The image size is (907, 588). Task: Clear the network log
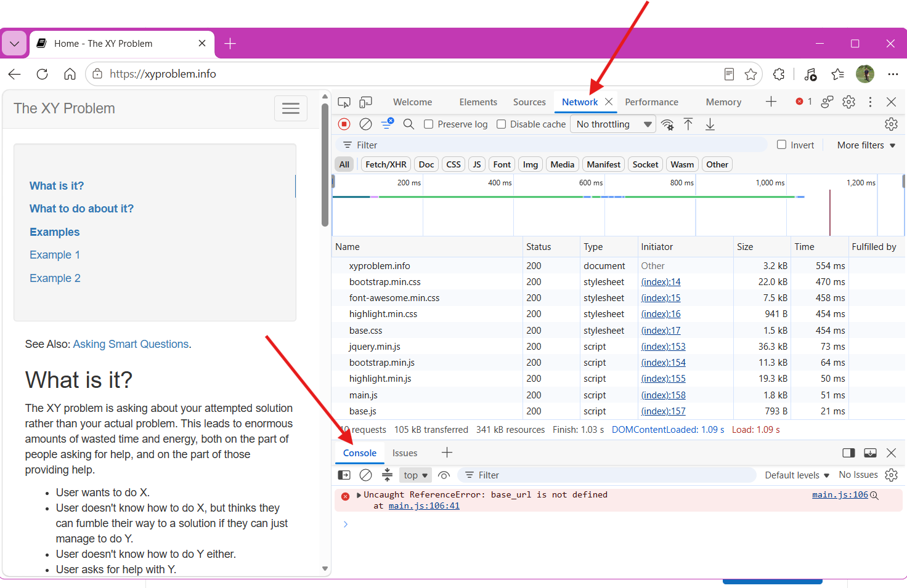click(365, 124)
